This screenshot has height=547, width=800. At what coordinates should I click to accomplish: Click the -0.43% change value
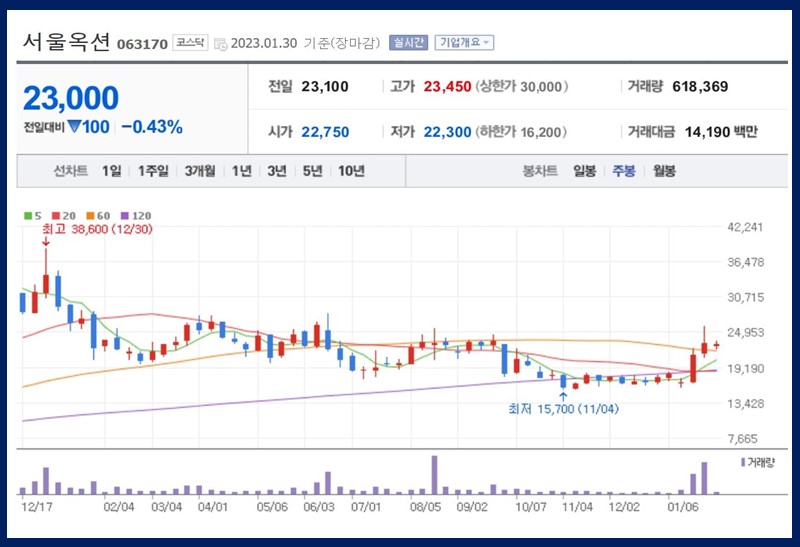pos(152,127)
